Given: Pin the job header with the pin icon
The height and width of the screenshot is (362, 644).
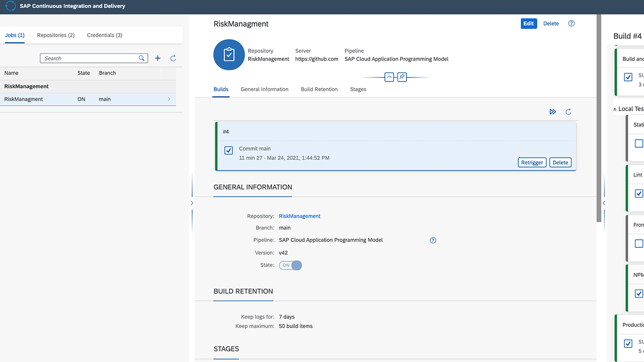Looking at the screenshot, I should tap(401, 77).
